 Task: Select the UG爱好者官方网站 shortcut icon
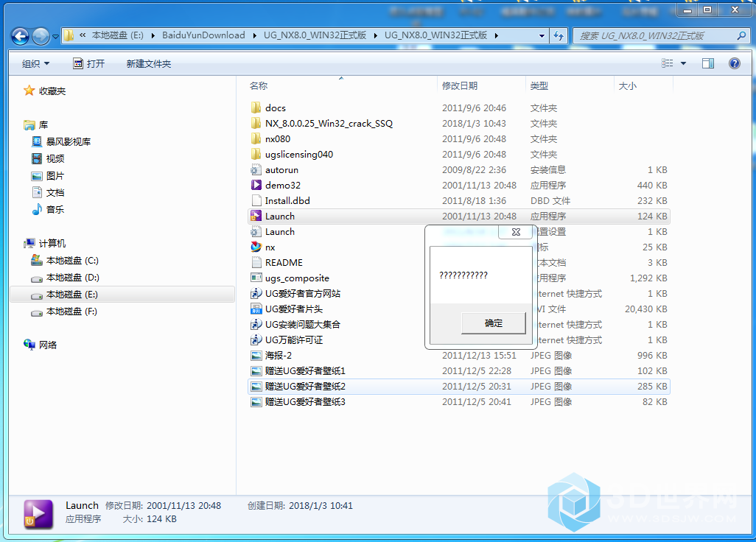coord(256,293)
